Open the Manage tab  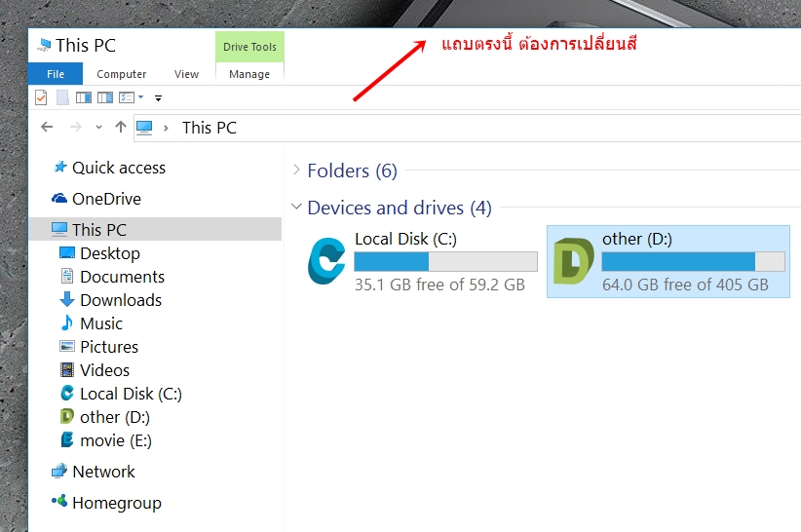[249, 74]
